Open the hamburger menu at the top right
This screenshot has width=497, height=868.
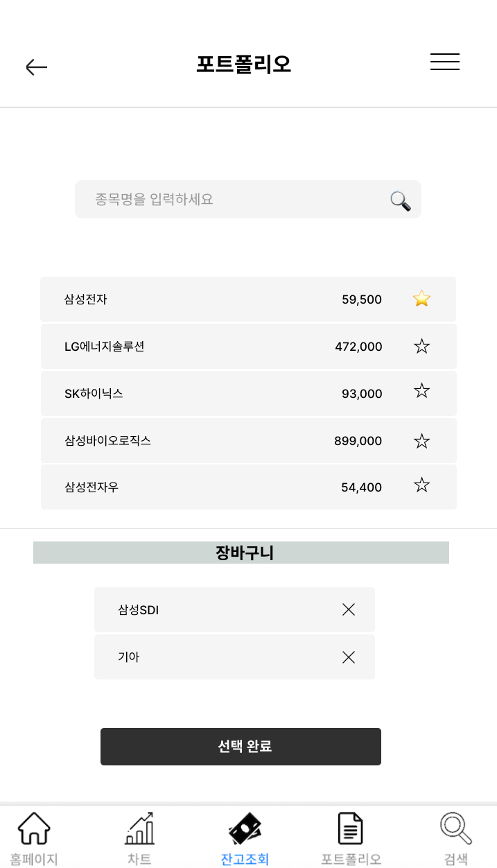pyautogui.click(x=444, y=62)
